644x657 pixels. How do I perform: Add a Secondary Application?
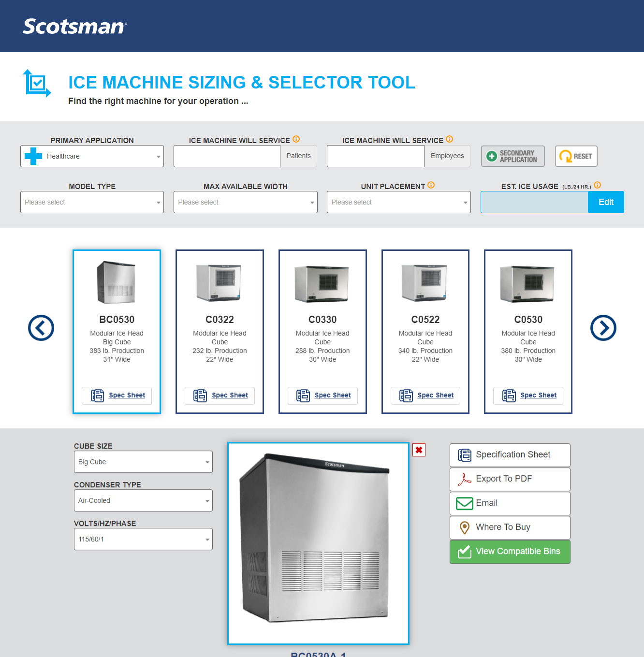512,156
